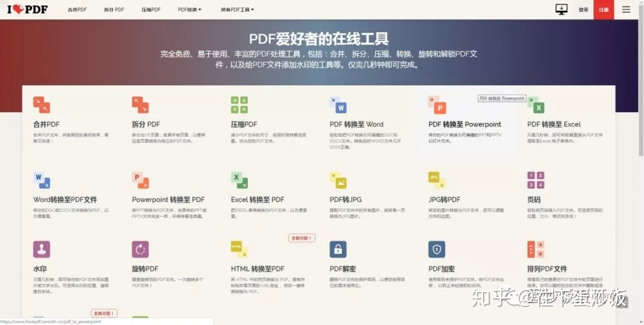Click the 登录 login link

click(x=583, y=10)
